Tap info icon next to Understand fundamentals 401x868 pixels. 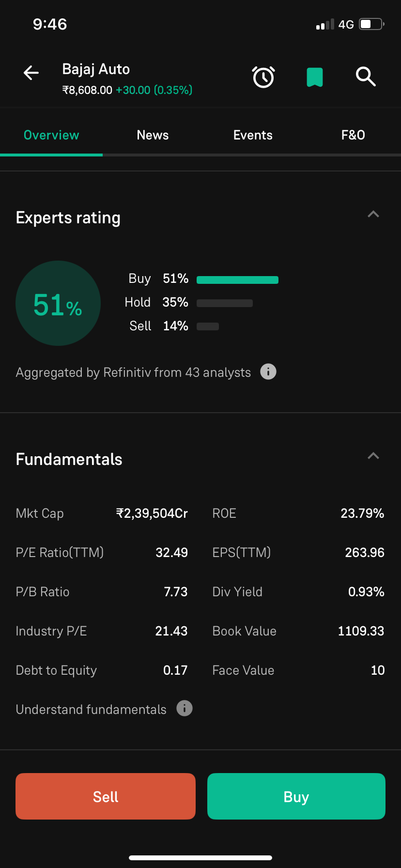click(185, 709)
